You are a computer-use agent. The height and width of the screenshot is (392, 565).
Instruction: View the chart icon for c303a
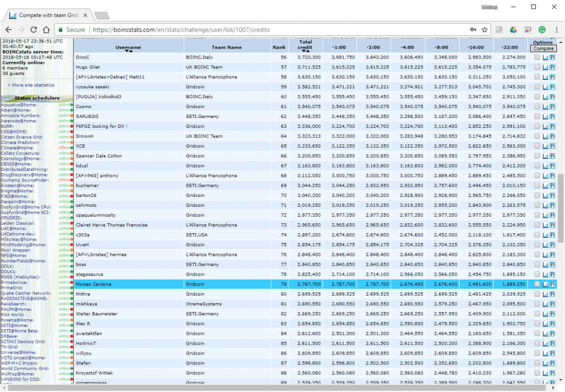pyautogui.click(x=545, y=235)
